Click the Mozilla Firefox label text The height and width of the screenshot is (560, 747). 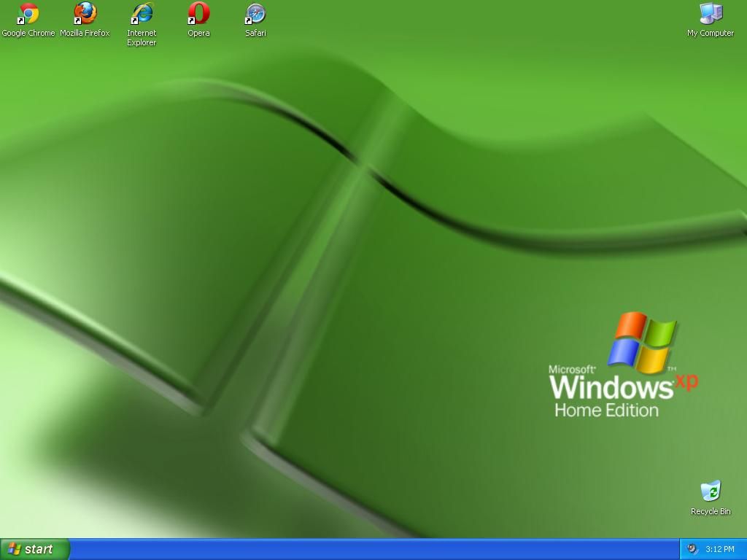coord(85,32)
